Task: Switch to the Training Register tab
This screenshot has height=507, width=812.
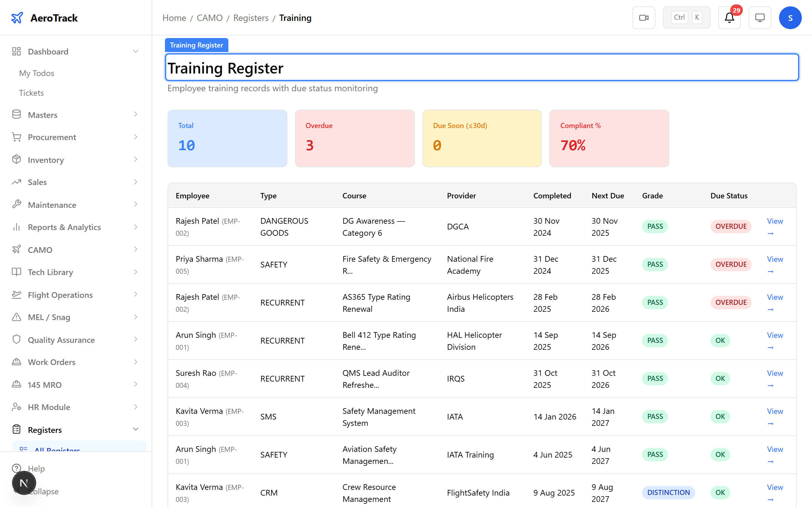Action: point(196,45)
